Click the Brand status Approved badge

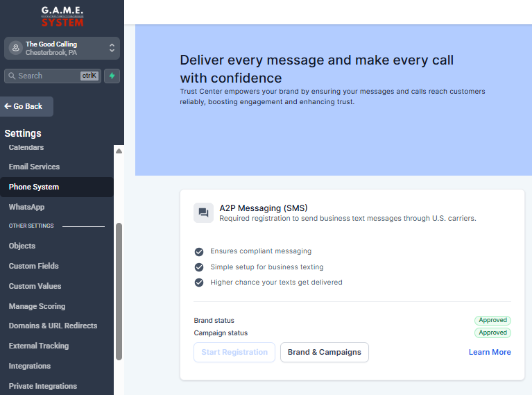(492, 320)
